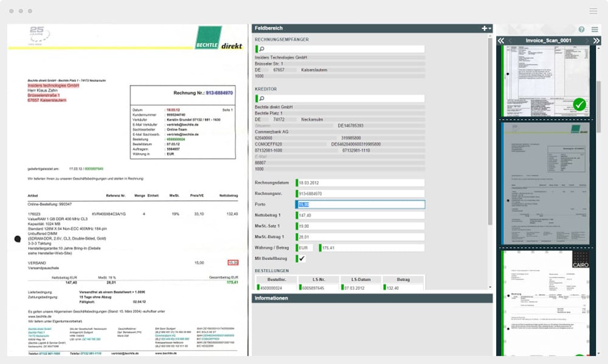Click the search magnifier in Kreditor field
Viewport: 608px width, 364px height.
[261, 98]
